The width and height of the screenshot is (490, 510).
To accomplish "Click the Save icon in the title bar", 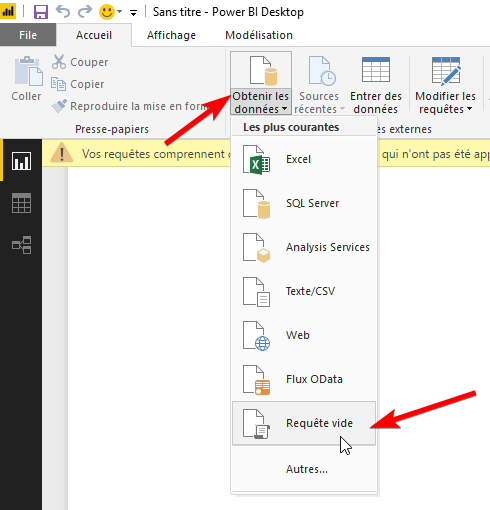I will (x=41, y=12).
